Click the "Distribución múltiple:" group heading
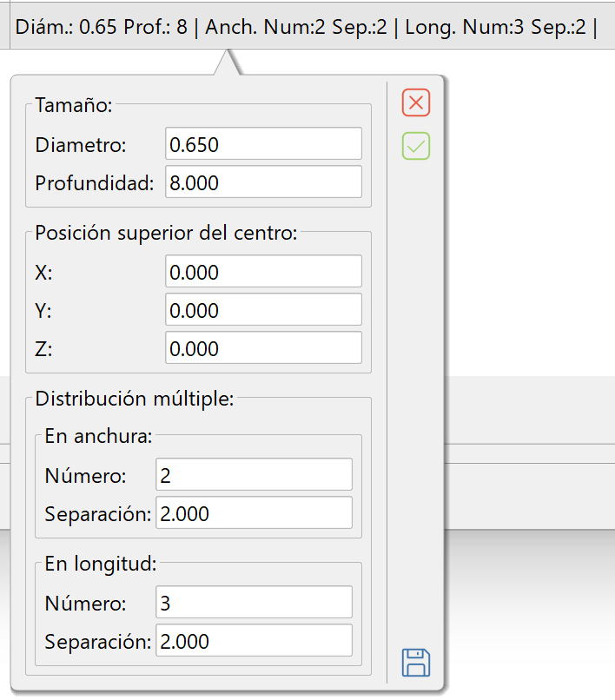The width and height of the screenshot is (615, 700). 134,400
